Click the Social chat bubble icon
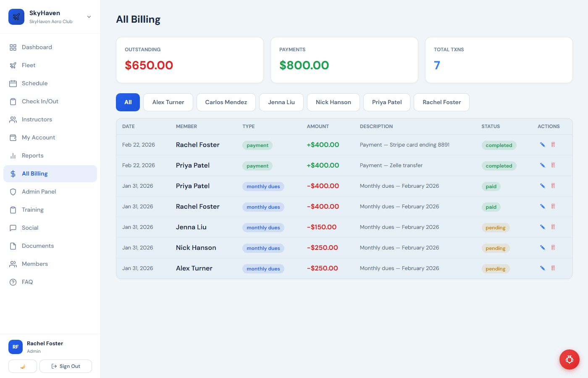Viewport: 588px width, 378px height. point(13,228)
